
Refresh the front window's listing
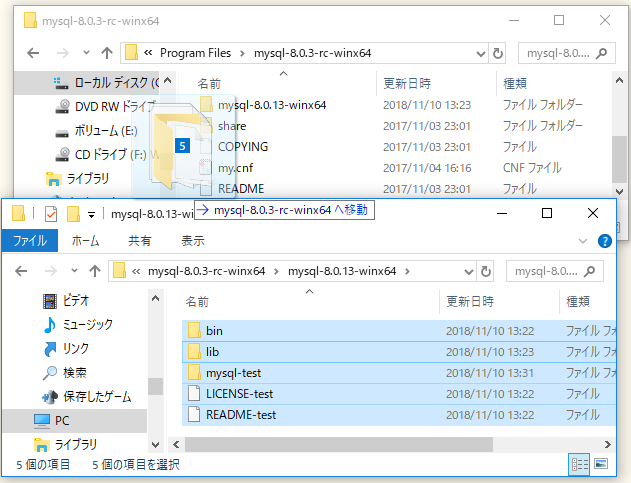[486, 271]
